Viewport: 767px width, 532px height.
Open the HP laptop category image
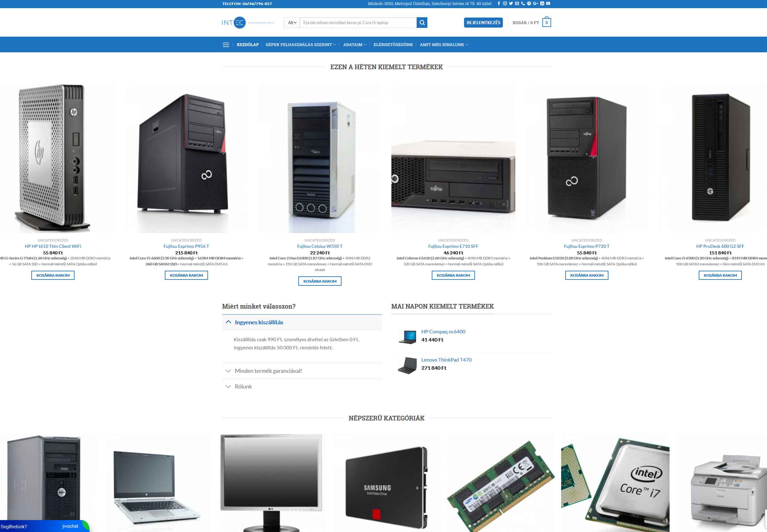157,483
